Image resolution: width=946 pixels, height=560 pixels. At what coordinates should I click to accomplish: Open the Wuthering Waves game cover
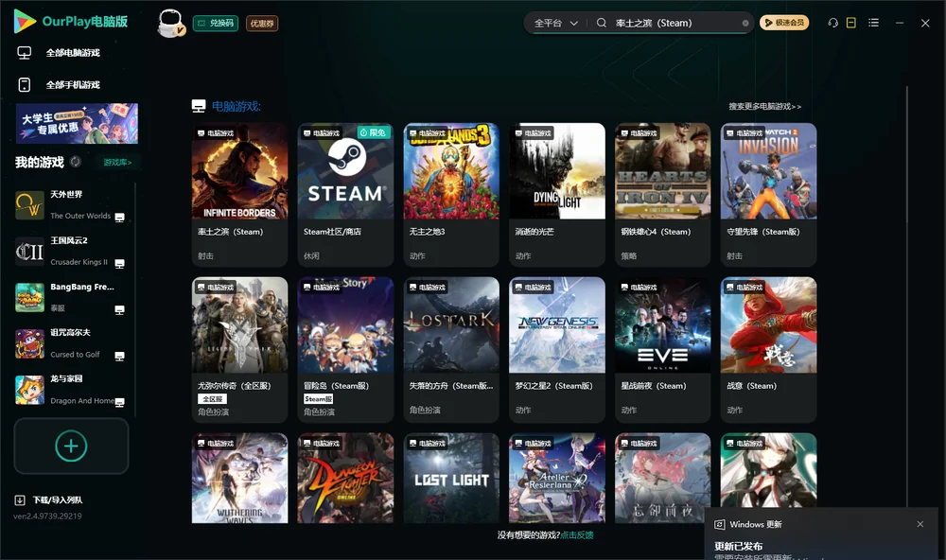click(239, 478)
